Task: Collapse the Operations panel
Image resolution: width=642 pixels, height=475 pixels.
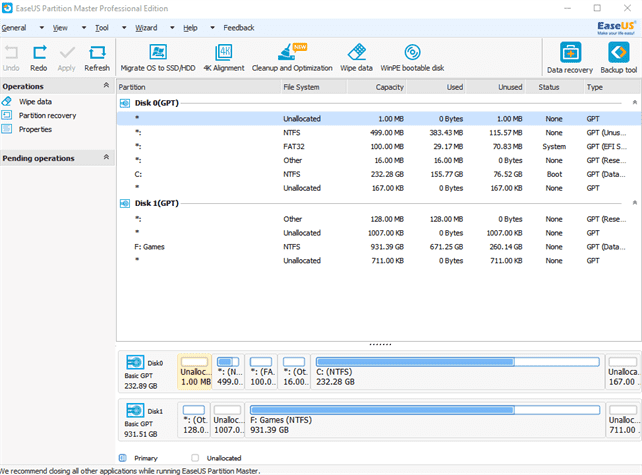Action: pyautogui.click(x=106, y=85)
